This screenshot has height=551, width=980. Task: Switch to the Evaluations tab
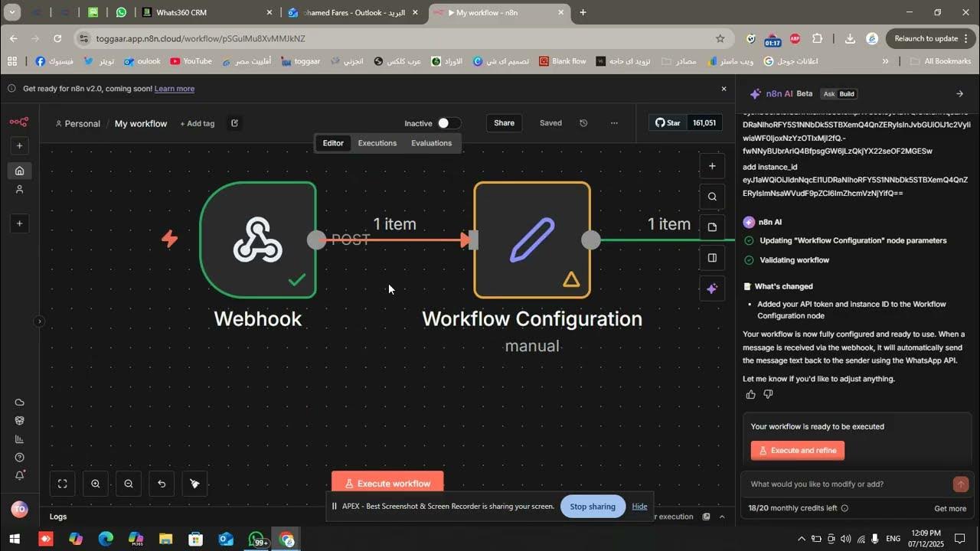point(431,143)
